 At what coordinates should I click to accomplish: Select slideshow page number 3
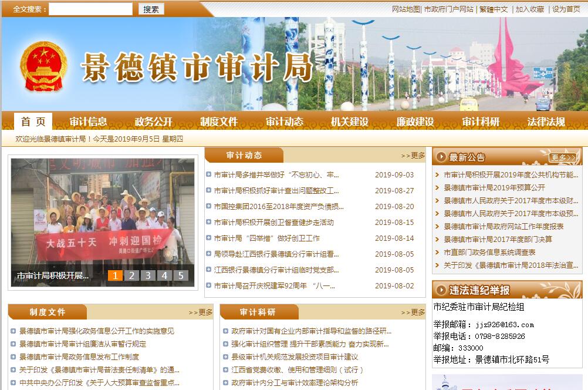[x=148, y=275]
